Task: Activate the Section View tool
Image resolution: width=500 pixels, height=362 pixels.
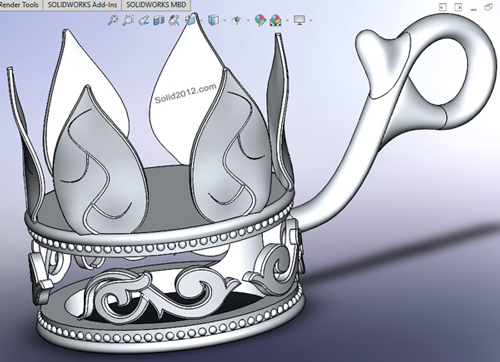Action: (x=159, y=20)
